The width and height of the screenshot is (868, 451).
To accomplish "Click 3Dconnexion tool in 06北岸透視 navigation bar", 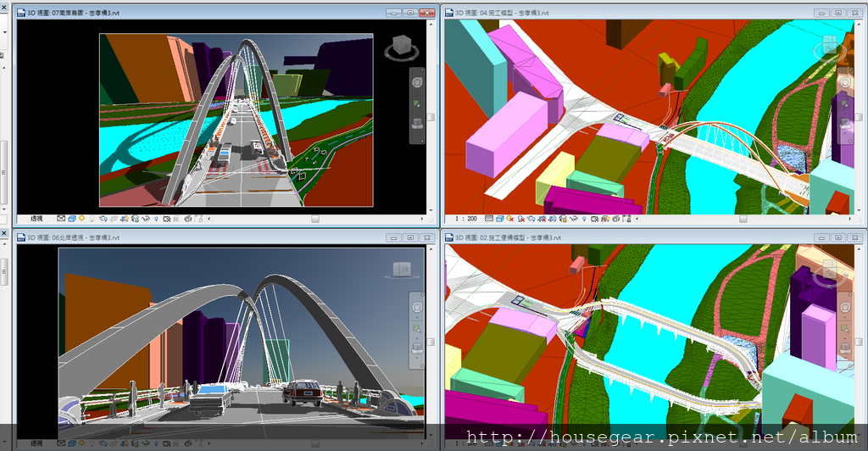I will point(417,348).
